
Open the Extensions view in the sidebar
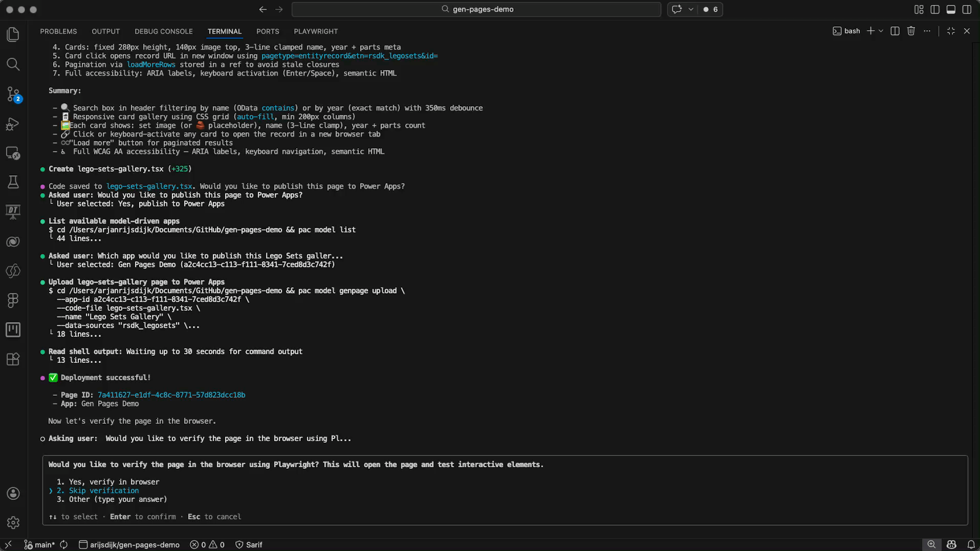tap(13, 359)
